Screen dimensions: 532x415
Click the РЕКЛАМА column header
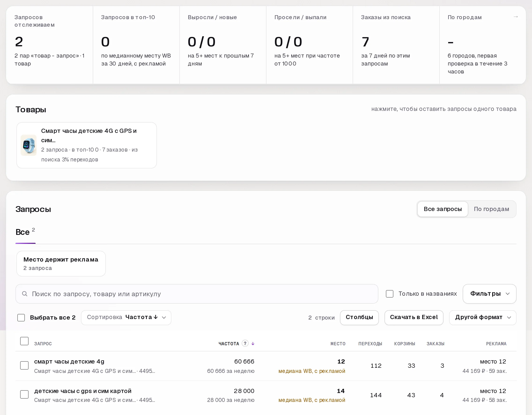click(496, 344)
